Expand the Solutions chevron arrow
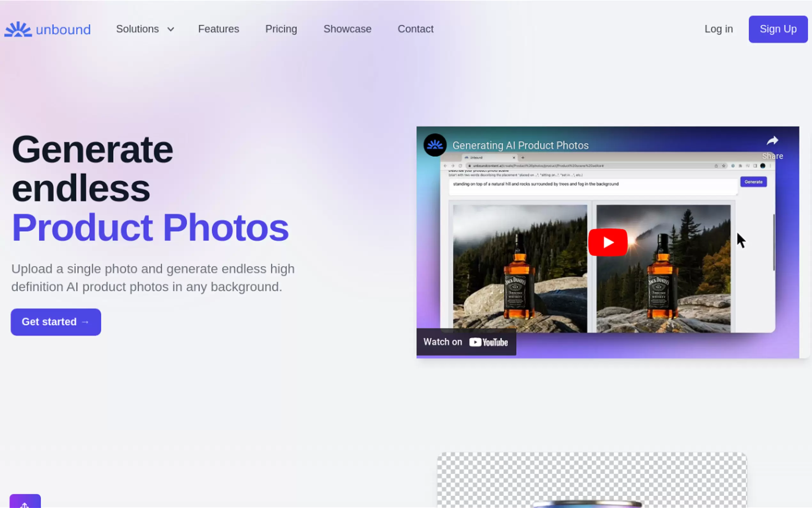 [x=170, y=29]
